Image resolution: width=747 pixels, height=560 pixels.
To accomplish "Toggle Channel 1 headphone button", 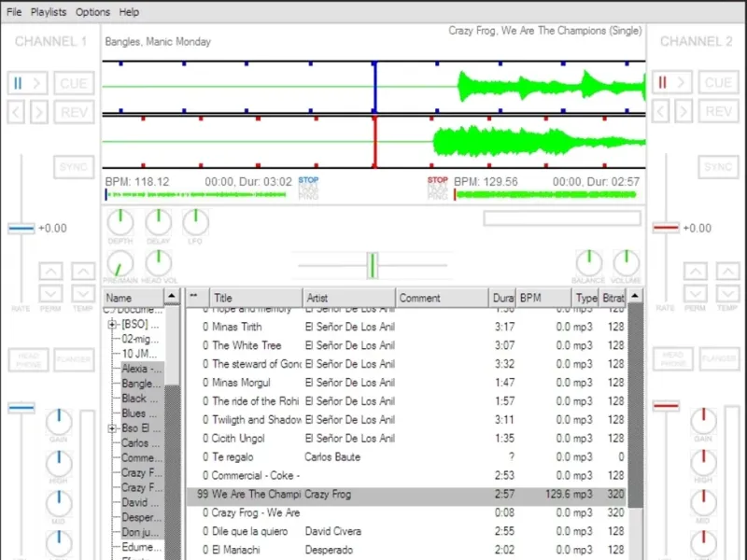I will click(x=29, y=359).
